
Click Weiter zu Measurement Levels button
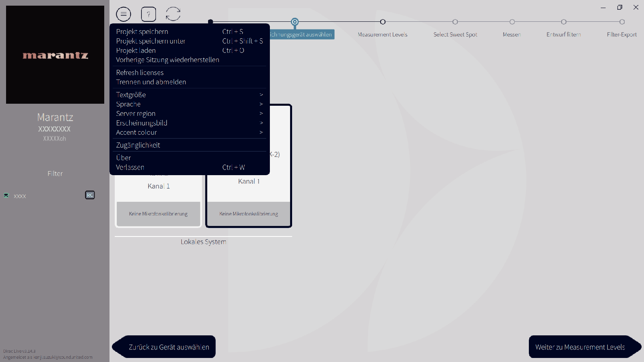coord(585,347)
